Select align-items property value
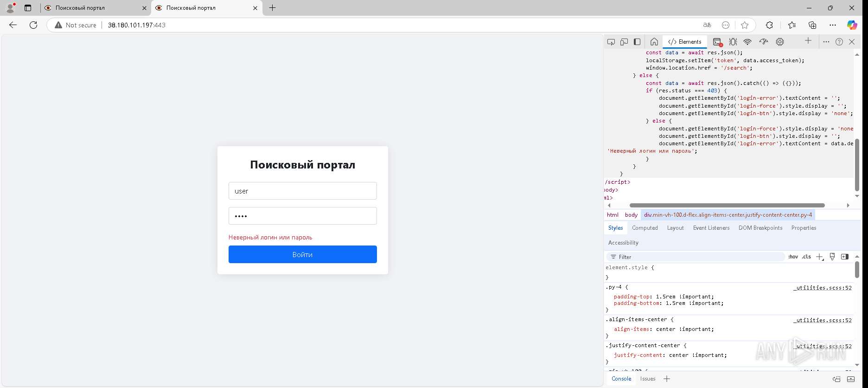The image size is (868, 388). [x=685, y=329]
